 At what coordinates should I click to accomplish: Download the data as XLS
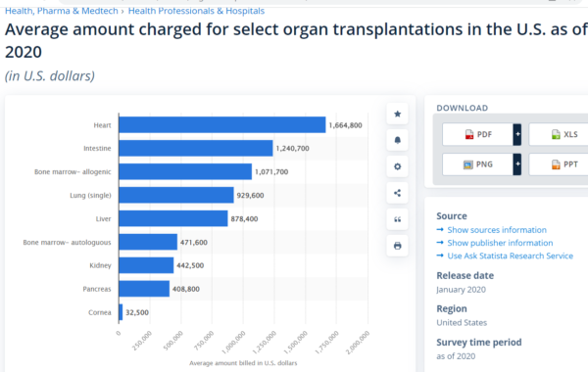559,134
